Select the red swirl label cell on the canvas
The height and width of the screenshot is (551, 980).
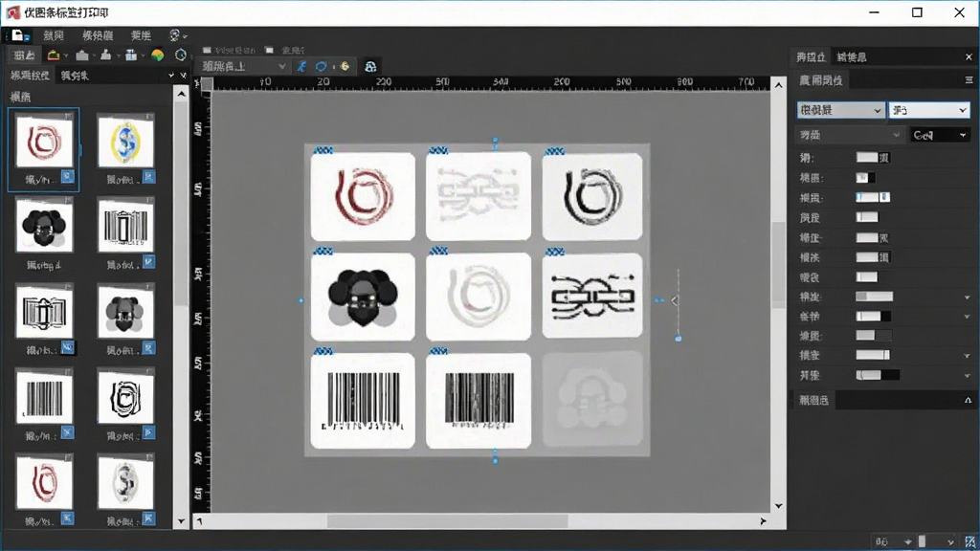click(363, 196)
